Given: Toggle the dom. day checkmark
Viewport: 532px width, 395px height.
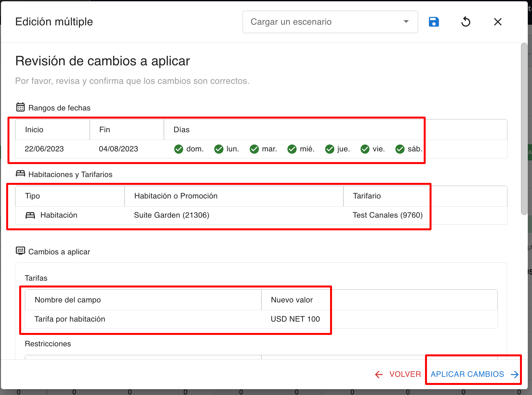Looking at the screenshot, I should [x=179, y=149].
